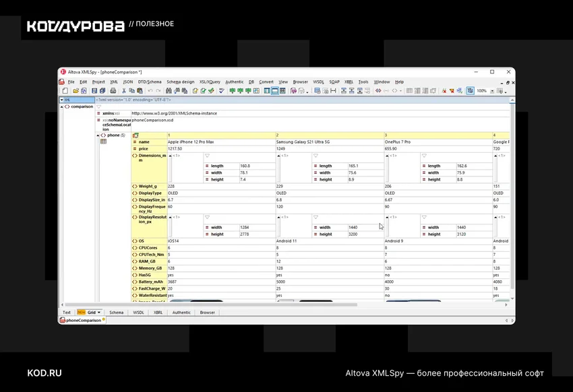Collapse DisplayResolution_px group for phone 3
The image size is (573, 392).
[x=388, y=217]
